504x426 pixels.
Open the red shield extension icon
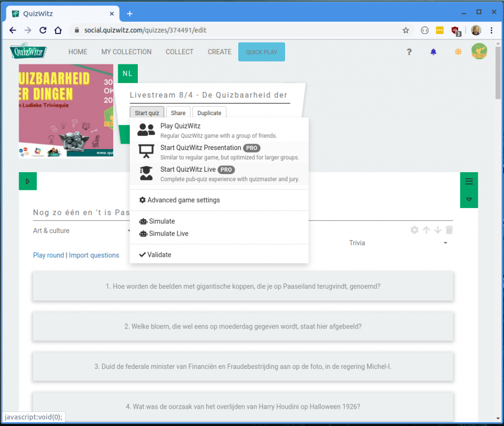click(455, 31)
